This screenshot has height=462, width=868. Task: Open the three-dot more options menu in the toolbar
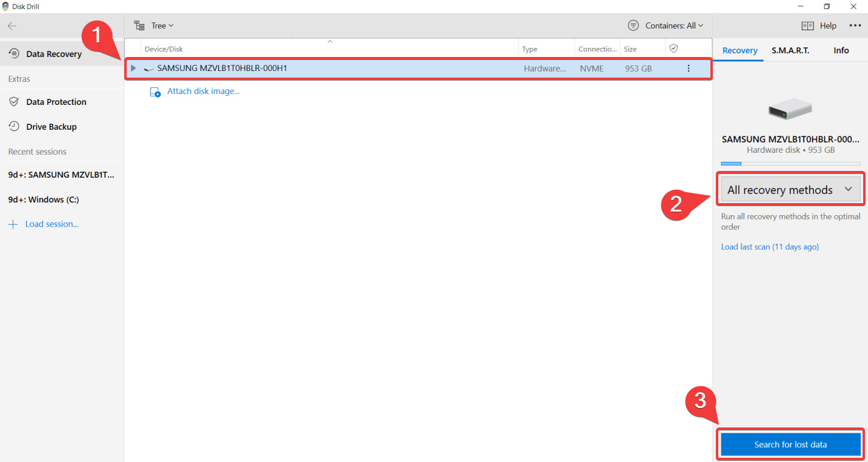855,25
